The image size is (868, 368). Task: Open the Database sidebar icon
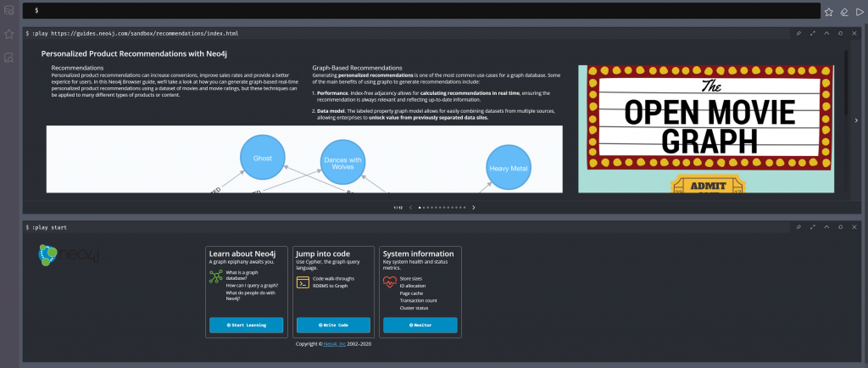(8, 10)
